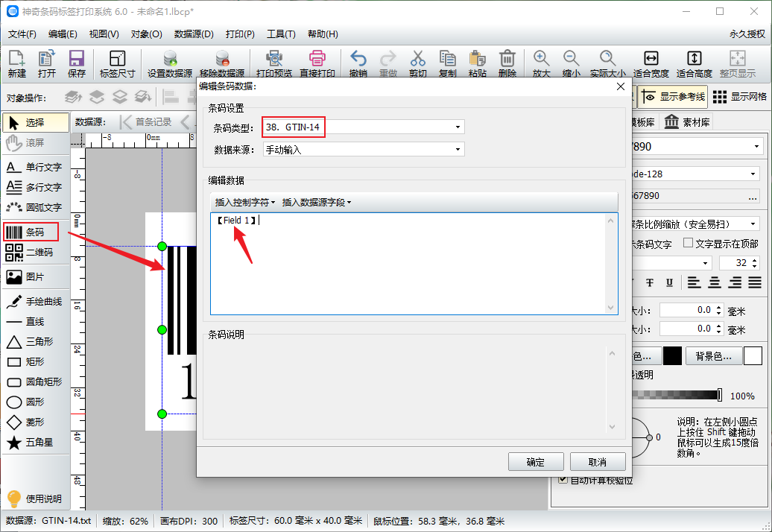
Task: Paste with the 粘贴 icon
Action: pyautogui.click(x=478, y=63)
